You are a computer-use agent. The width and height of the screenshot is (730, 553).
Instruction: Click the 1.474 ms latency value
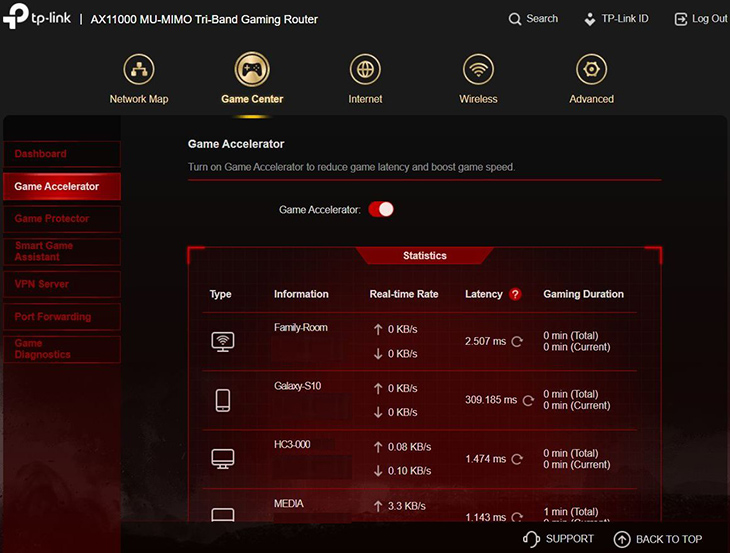[x=486, y=459]
